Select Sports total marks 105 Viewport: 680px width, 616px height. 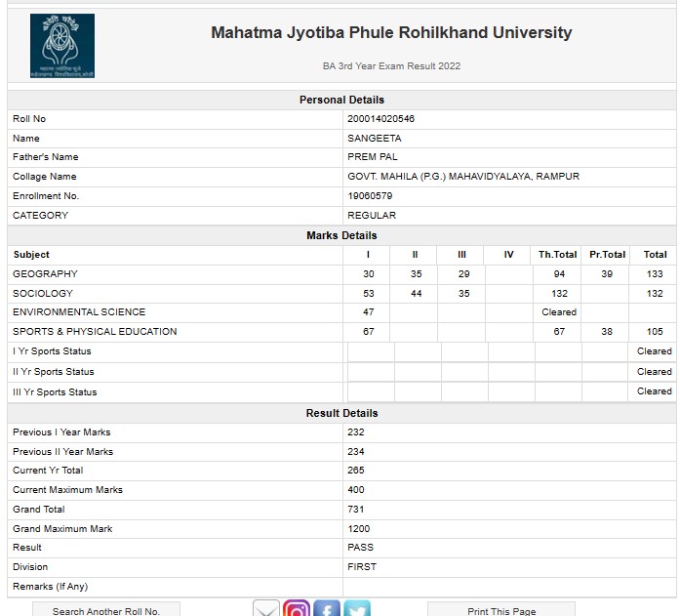coord(655,331)
